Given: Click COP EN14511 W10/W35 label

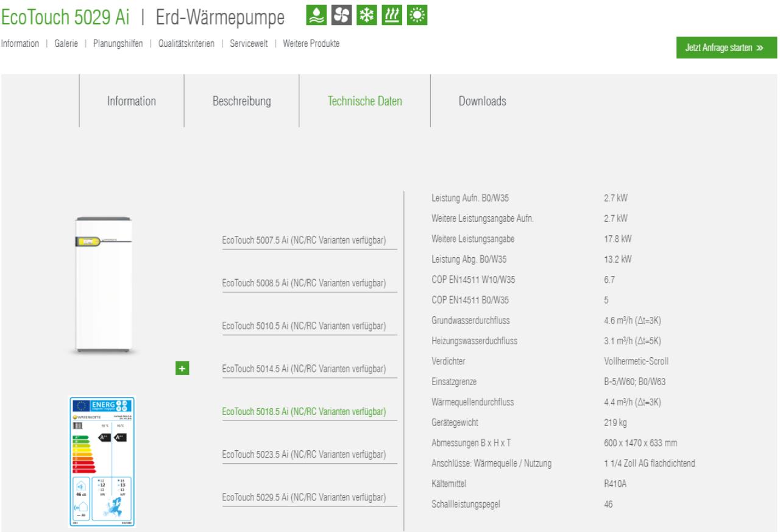Looking at the screenshot, I should point(473,279).
